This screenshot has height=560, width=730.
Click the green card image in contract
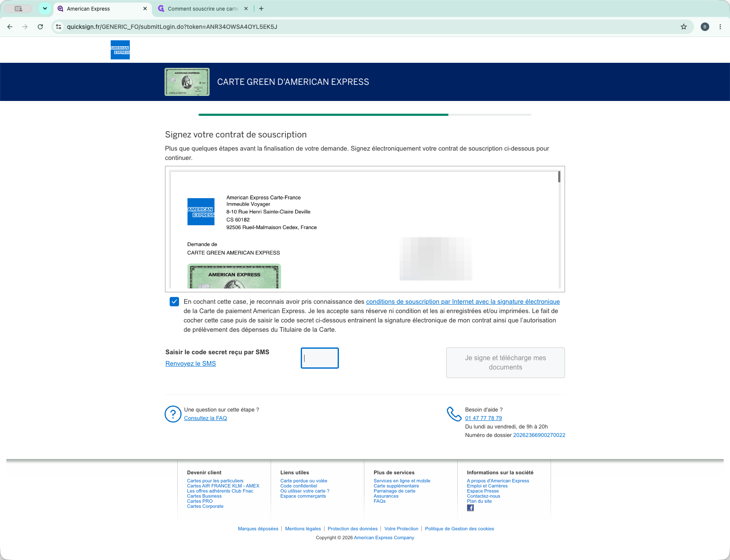click(x=234, y=276)
